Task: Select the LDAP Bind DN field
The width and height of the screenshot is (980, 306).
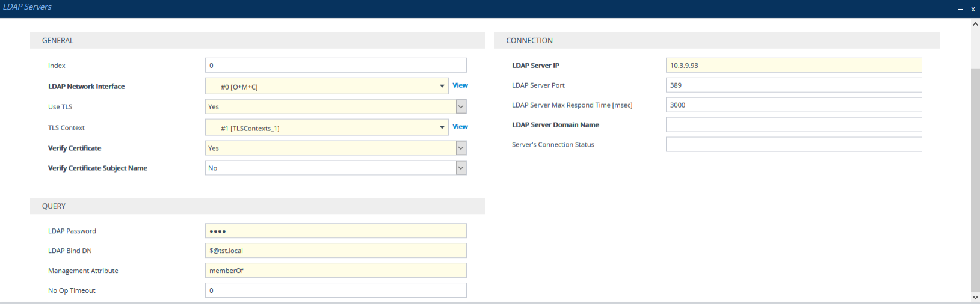Action: click(335, 251)
